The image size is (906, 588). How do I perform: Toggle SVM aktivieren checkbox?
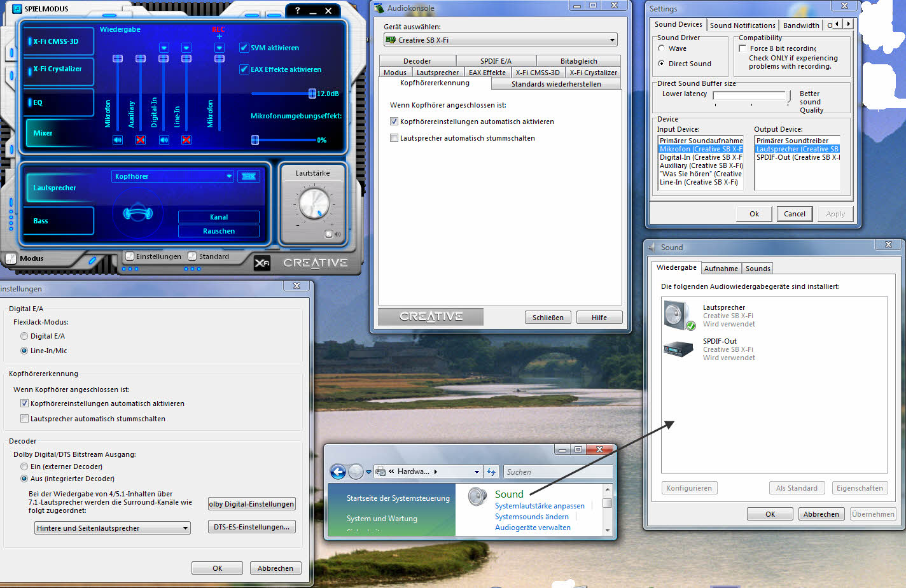pos(244,48)
